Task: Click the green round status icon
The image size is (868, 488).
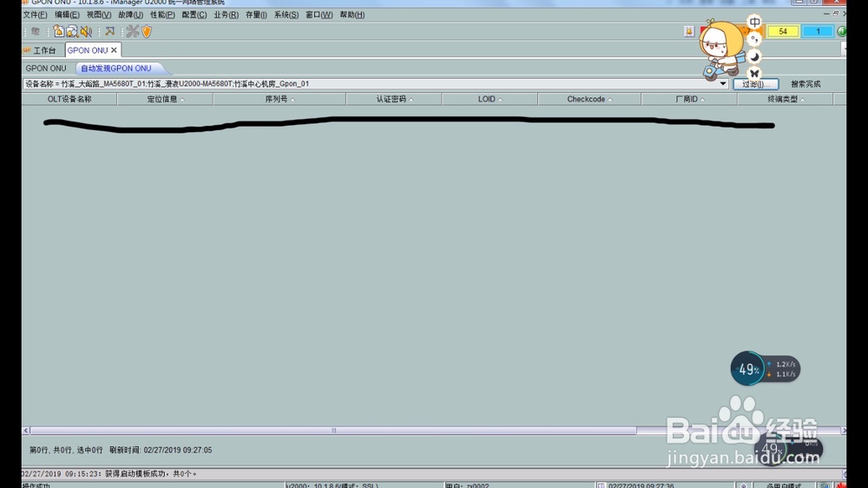Action: pos(842,31)
